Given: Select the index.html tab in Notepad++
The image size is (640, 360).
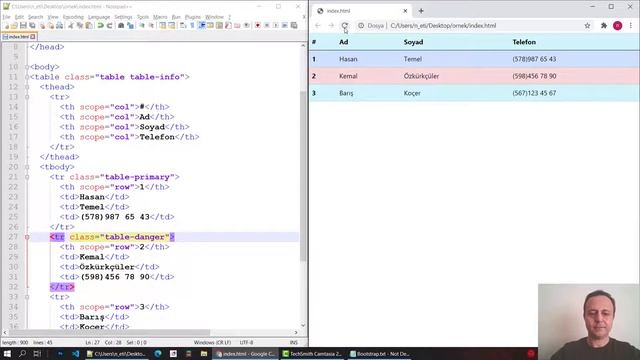Looking at the screenshot, I should (19, 37).
